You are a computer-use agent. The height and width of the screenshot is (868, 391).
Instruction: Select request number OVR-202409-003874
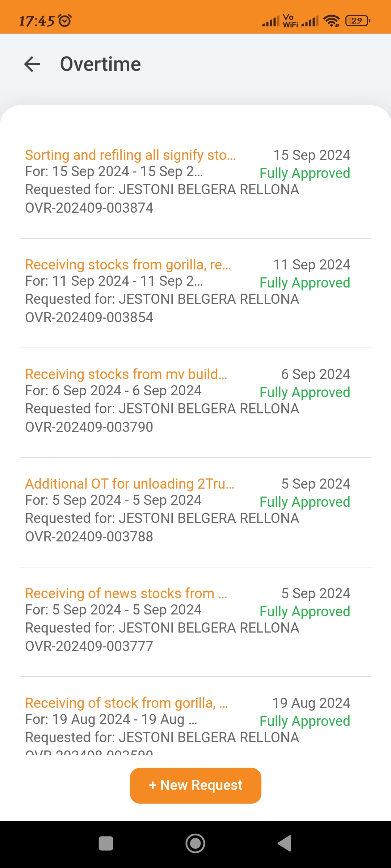89,208
